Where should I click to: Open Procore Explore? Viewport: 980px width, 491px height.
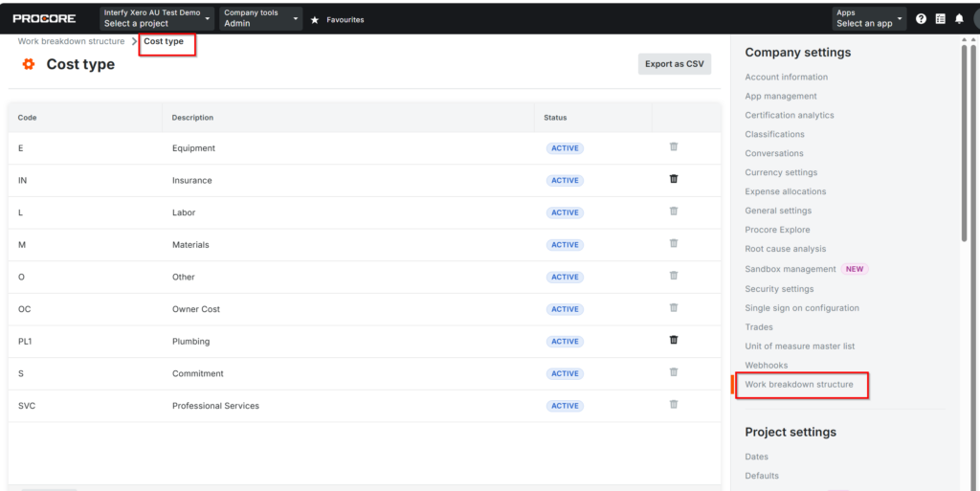click(x=777, y=230)
